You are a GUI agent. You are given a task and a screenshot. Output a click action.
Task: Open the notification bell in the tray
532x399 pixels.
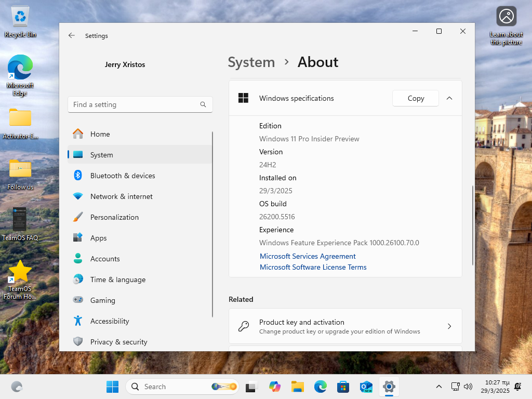[x=518, y=387]
